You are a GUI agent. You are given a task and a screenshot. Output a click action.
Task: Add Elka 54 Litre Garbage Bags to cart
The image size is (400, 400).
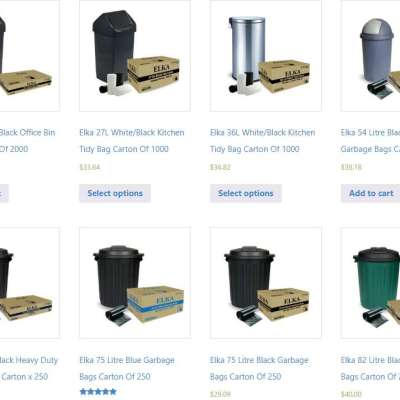click(370, 193)
